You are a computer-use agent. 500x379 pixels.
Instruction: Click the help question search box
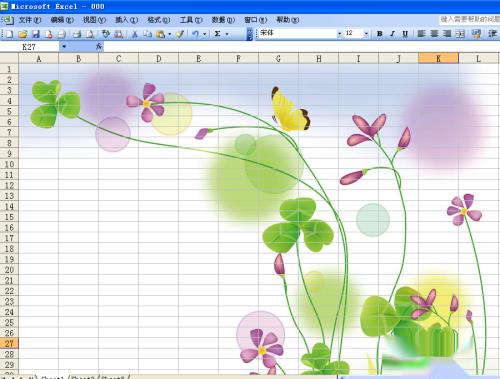[469, 20]
